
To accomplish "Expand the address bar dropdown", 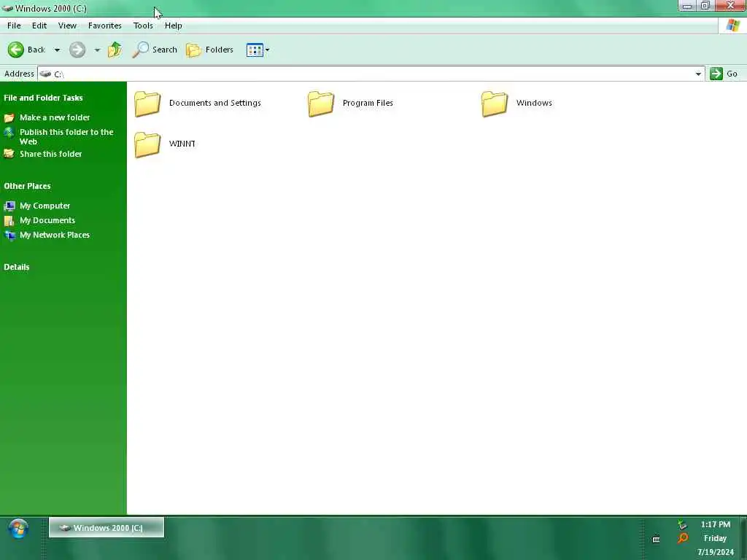I will click(698, 74).
